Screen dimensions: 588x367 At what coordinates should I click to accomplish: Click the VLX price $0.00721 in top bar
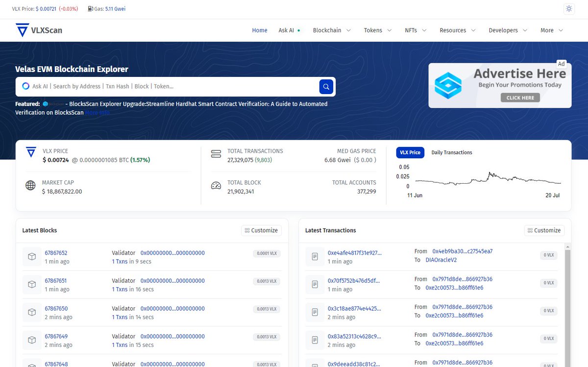click(x=46, y=9)
